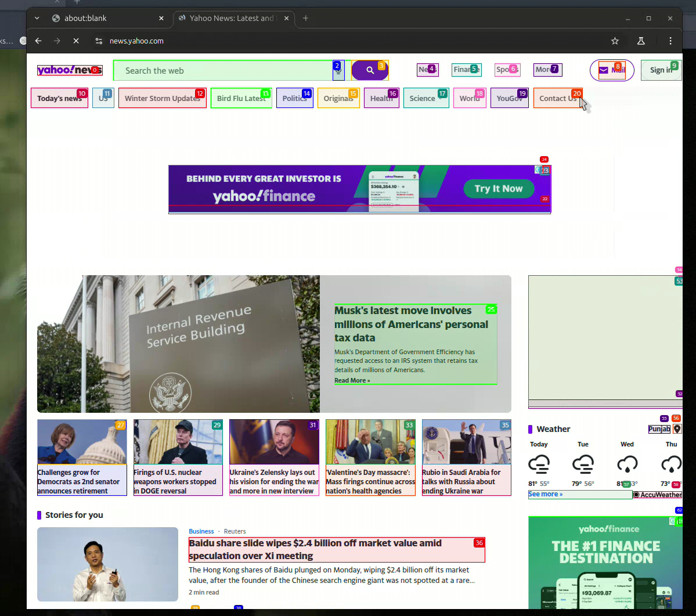Open the Health category
This screenshot has width=696, height=616.
[381, 98]
